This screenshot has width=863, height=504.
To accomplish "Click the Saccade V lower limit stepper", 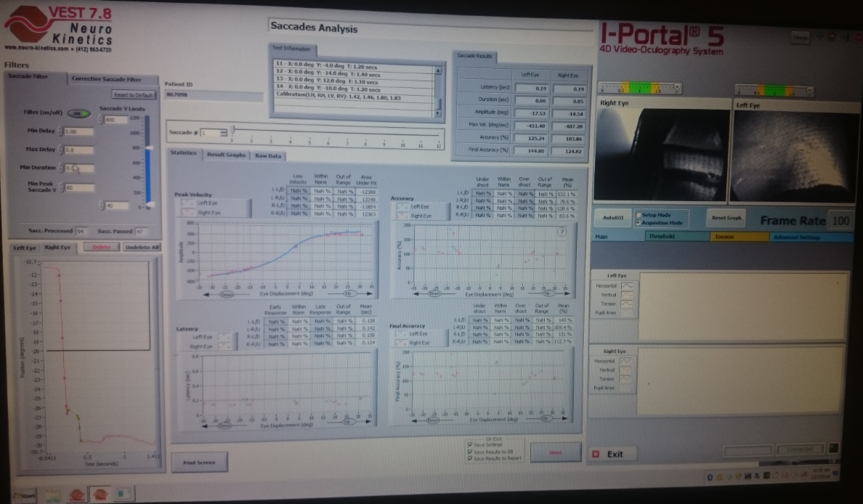I will (102, 206).
